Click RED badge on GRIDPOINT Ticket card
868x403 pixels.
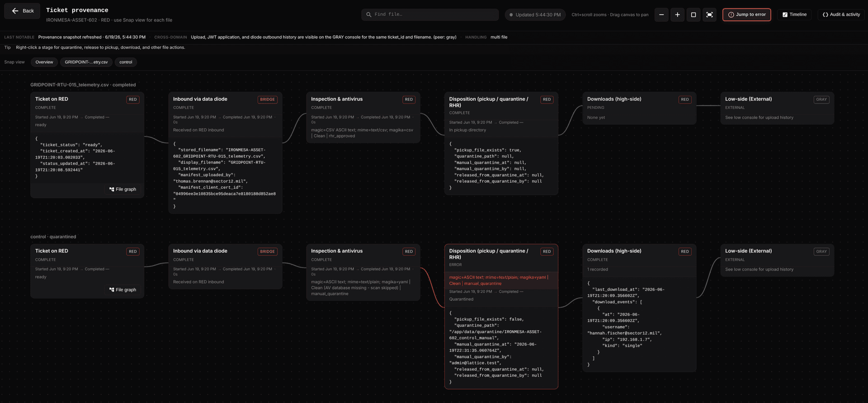pyautogui.click(x=132, y=99)
